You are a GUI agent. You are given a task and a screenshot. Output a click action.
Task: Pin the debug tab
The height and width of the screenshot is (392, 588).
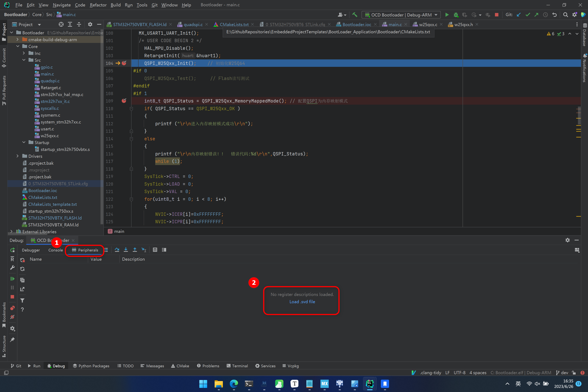(12, 339)
